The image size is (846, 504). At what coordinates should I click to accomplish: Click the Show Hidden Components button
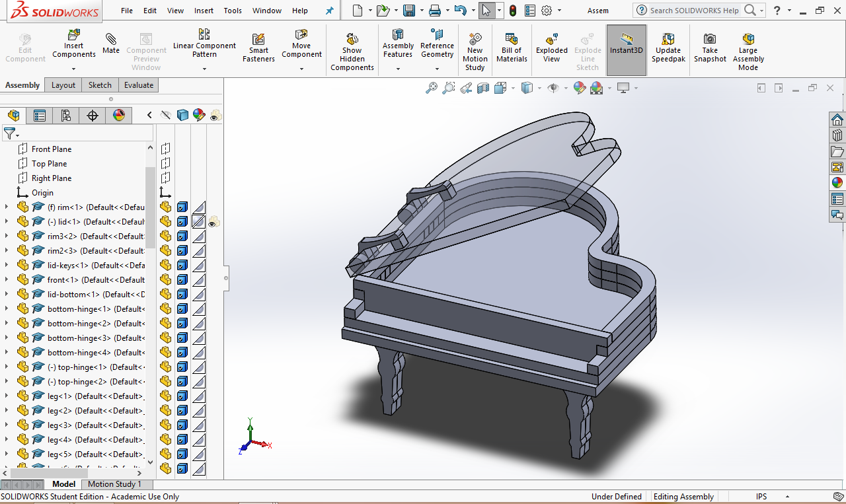(352, 52)
